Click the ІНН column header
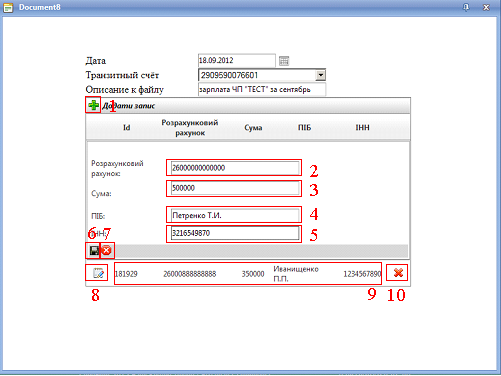Viewport: 501px width, 376px height. [363, 127]
